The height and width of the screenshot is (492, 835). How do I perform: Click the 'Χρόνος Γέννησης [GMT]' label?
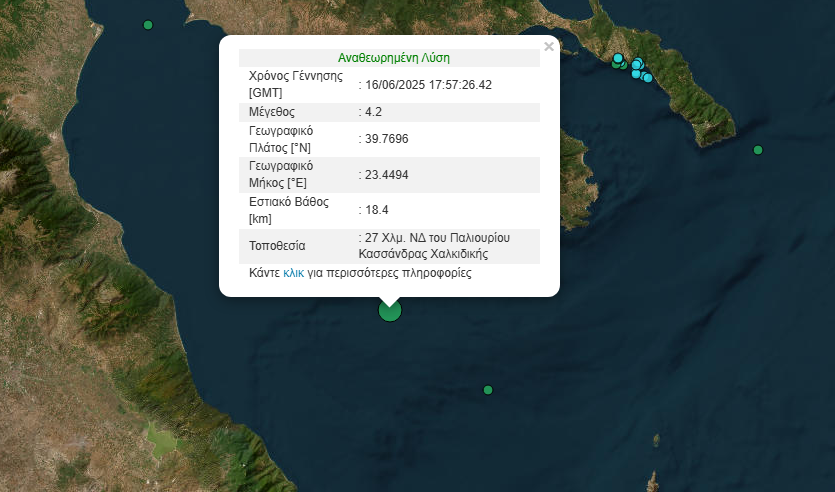pyautogui.click(x=295, y=84)
